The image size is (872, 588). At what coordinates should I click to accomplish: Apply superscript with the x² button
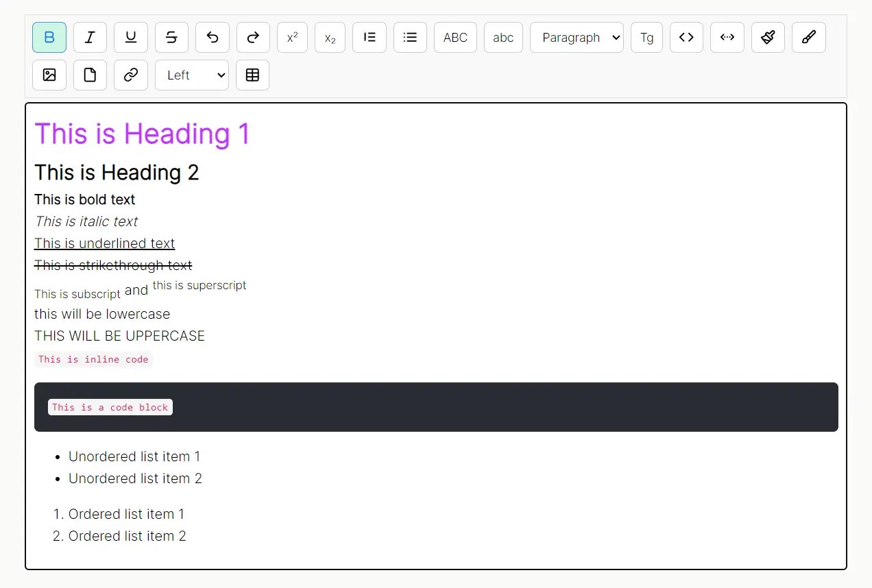pyautogui.click(x=292, y=38)
